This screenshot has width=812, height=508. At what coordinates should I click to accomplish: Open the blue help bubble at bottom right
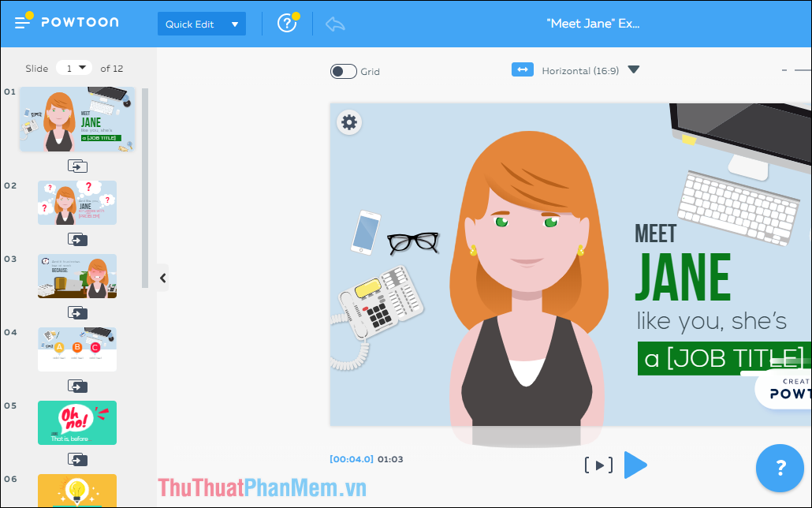coord(780,468)
